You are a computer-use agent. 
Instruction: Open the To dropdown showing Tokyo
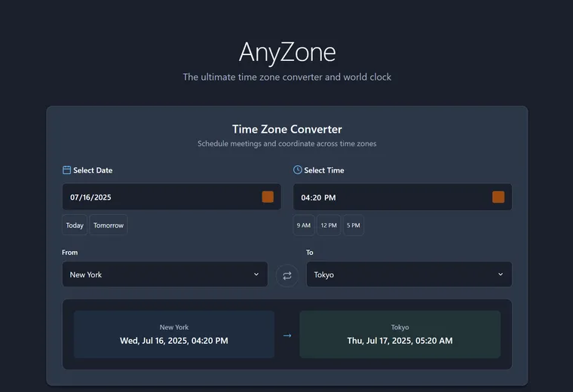click(409, 274)
